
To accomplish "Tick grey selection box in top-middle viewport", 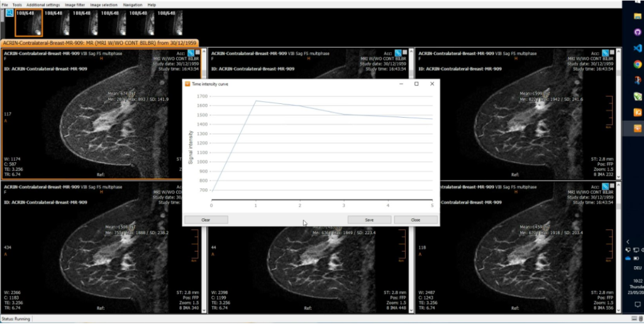I will point(404,53).
